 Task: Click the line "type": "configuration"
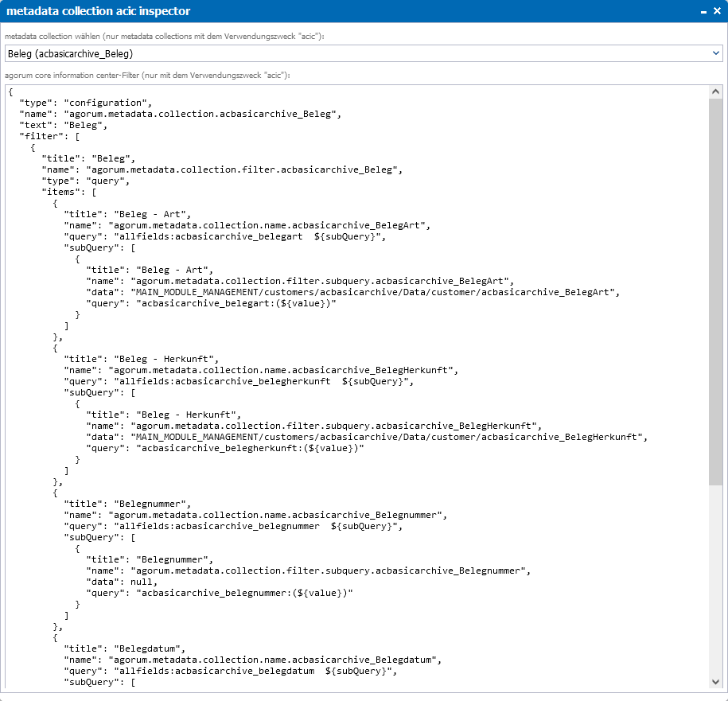pos(85,103)
